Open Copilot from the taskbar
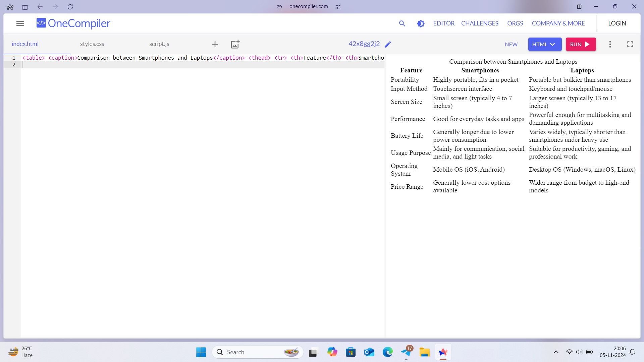The width and height of the screenshot is (644, 362). tap(332, 352)
